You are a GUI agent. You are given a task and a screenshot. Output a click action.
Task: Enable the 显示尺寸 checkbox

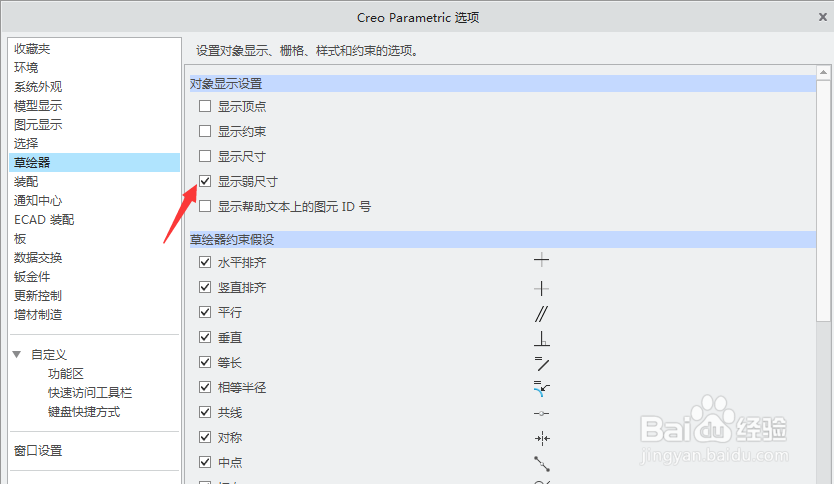205,156
